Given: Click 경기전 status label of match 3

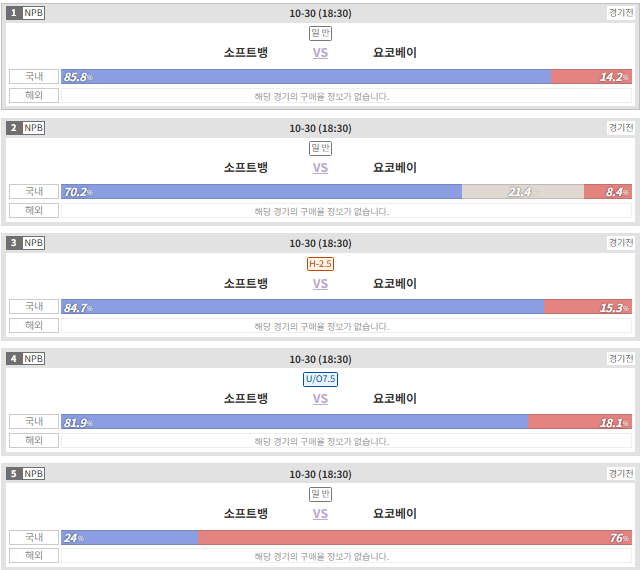Looking at the screenshot, I should pos(621,243).
